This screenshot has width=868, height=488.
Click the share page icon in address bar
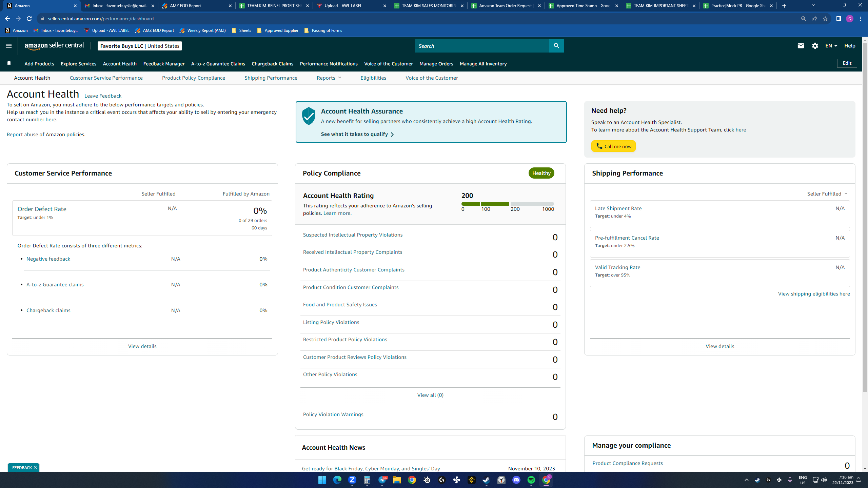(814, 19)
